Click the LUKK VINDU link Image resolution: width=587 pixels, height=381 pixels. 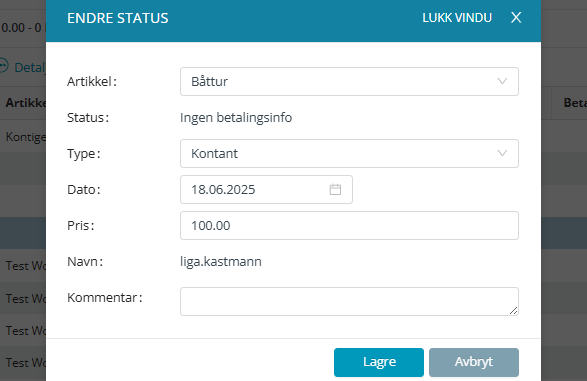tap(457, 18)
